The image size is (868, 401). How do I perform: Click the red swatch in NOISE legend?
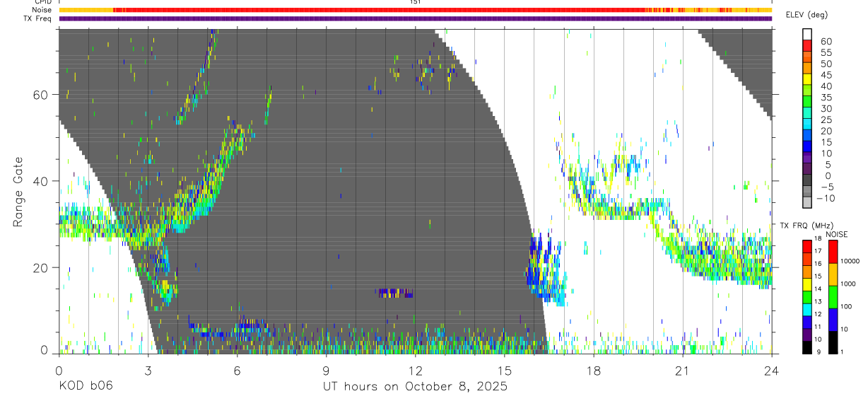832,251
